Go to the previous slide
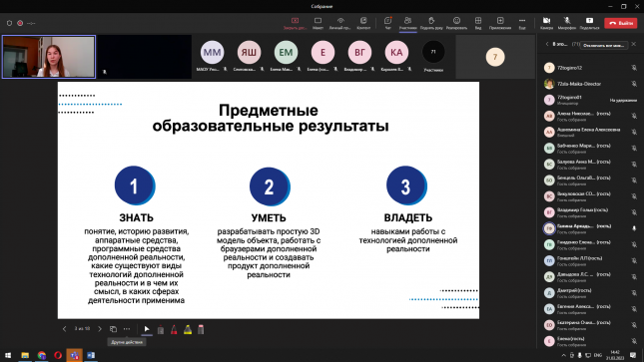This screenshot has height=362, width=644. [65, 329]
